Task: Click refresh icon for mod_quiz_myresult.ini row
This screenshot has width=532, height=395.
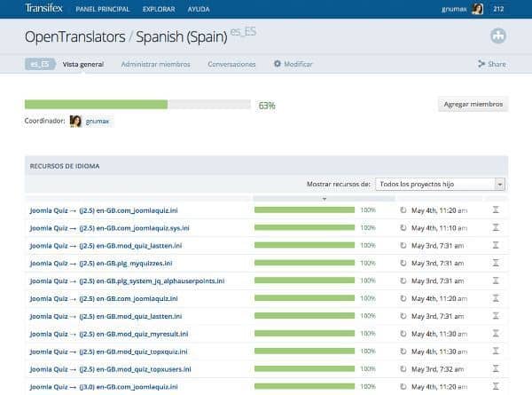Action: (x=403, y=334)
